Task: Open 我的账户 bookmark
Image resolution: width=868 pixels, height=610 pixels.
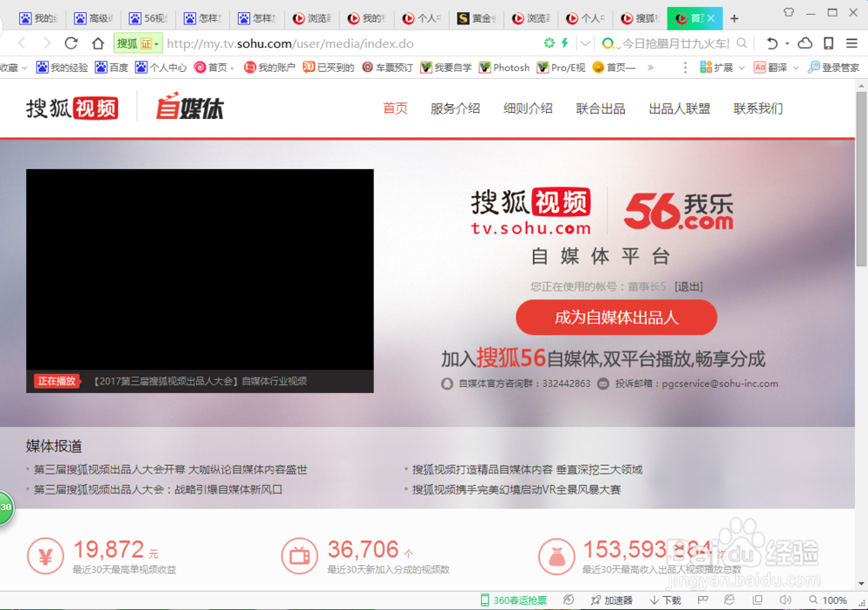Action: (x=270, y=68)
